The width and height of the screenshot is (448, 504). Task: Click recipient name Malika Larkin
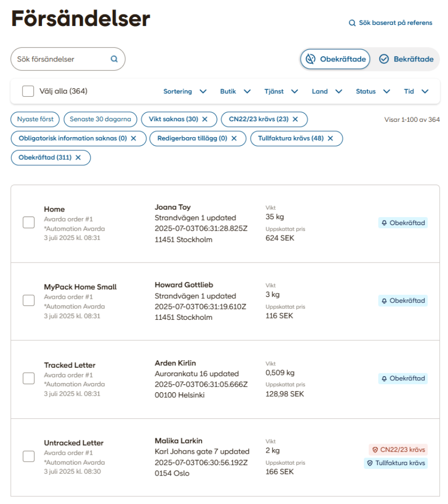pos(179,441)
